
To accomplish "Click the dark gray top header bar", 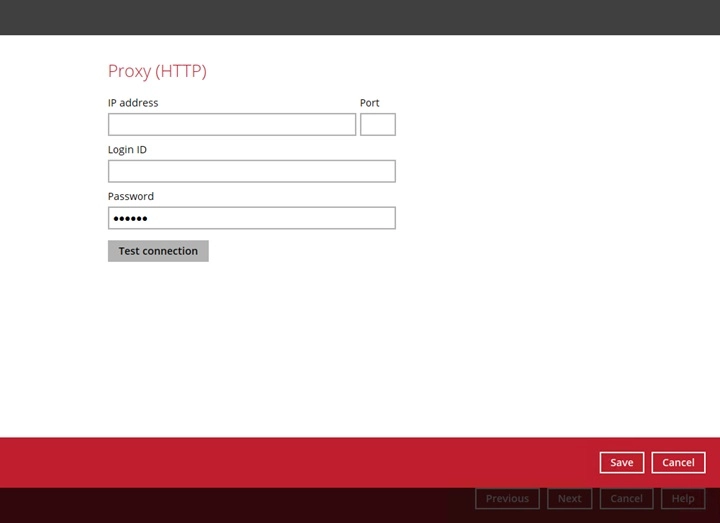I will click(x=360, y=17).
